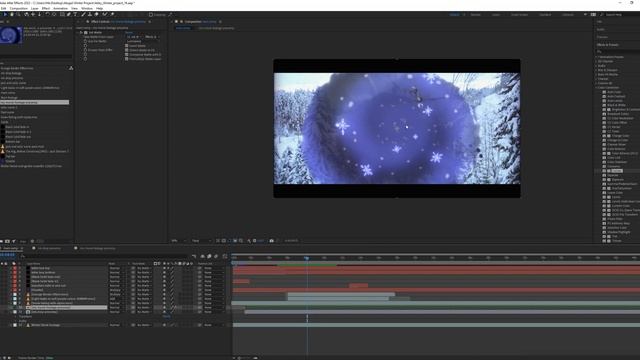This screenshot has width=640, height=360.
Task: Toggle the Invert Matte stopwatch
Action: [85, 46]
